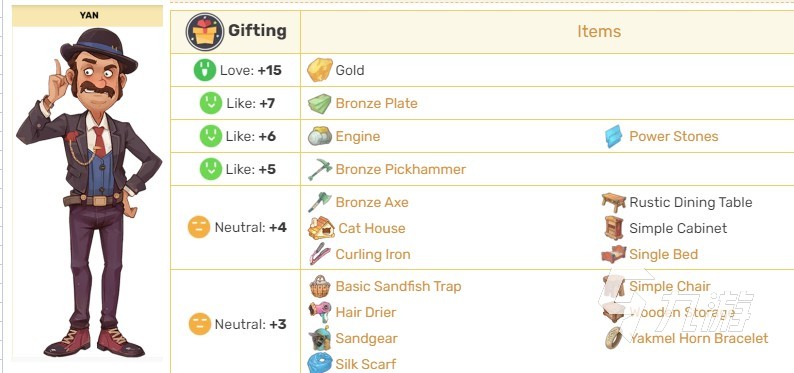Follow the Yakmel Horn Bracelet link
Screen dimensions: 794x373
pyautogui.click(x=699, y=338)
